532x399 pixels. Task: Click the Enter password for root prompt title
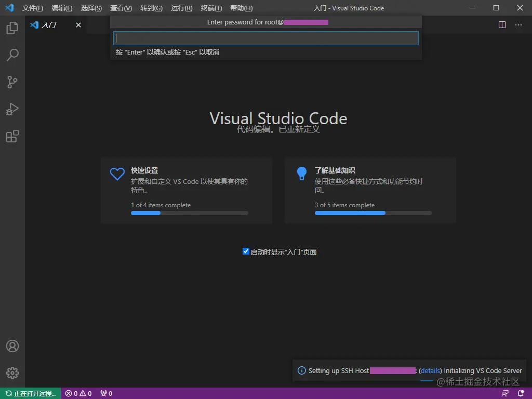click(x=268, y=22)
